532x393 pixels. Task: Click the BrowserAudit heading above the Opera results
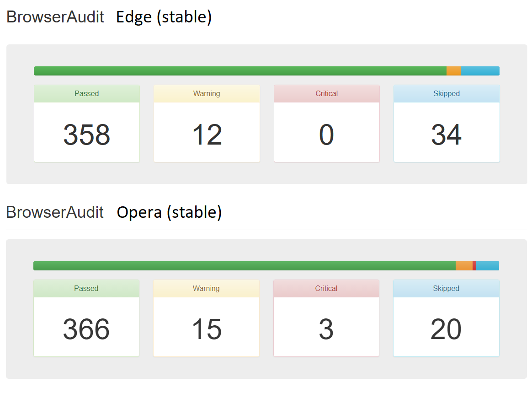55,212
